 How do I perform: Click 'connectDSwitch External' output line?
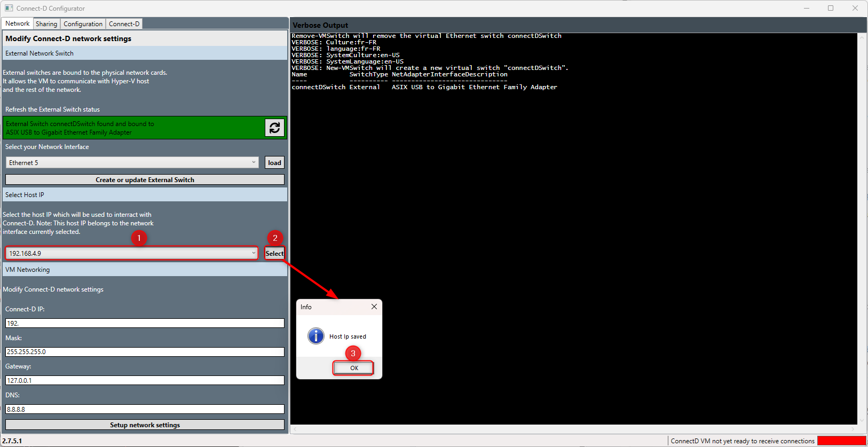tap(424, 87)
